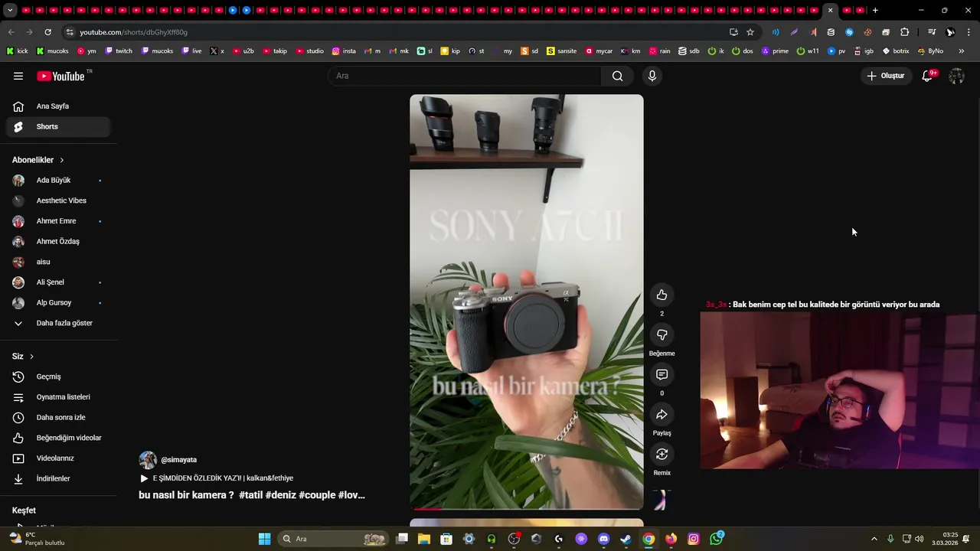This screenshot has height=551, width=980.
Task: Open WhatsApp from the taskbar
Action: [x=716, y=539]
